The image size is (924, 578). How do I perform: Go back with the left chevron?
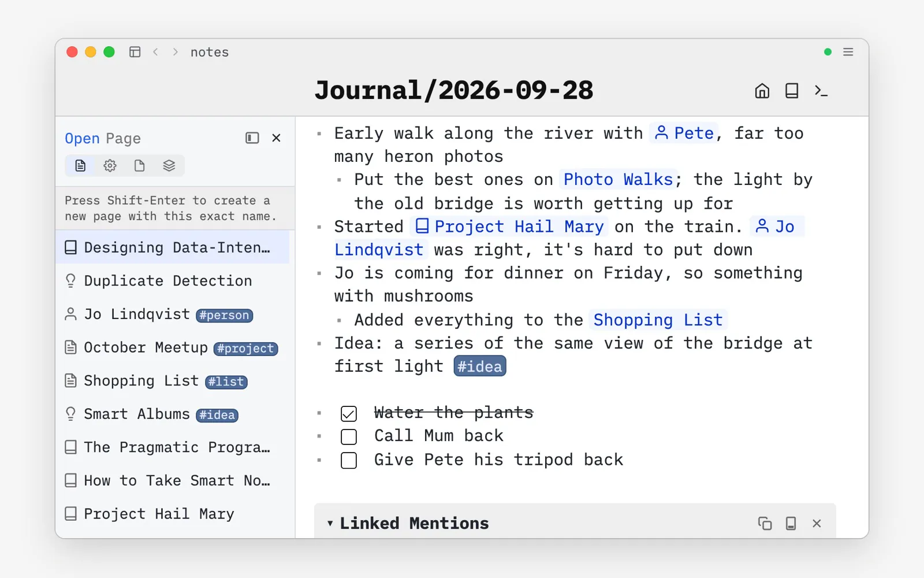coord(155,52)
